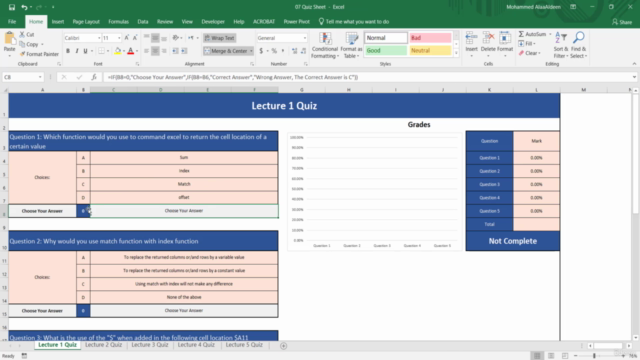Image resolution: width=640 pixels, height=360 pixels.
Task: Select the Bad cell style
Action: click(x=430, y=38)
